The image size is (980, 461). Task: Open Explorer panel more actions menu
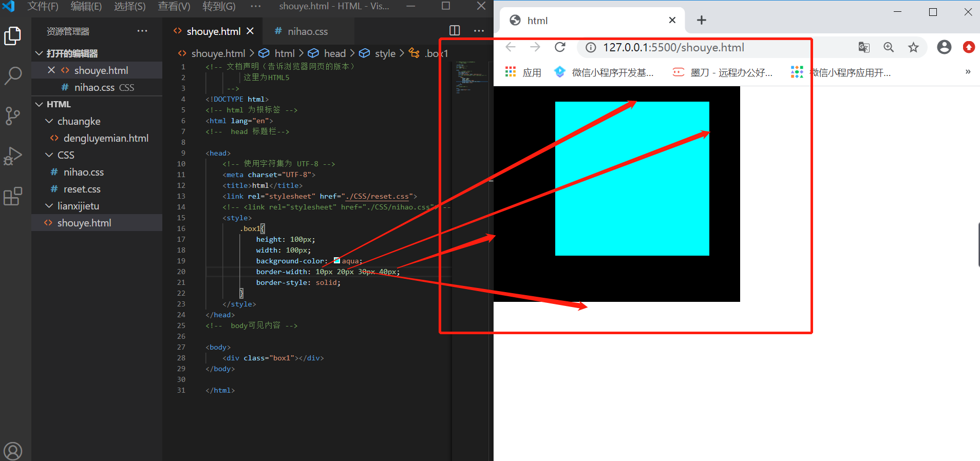142,31
